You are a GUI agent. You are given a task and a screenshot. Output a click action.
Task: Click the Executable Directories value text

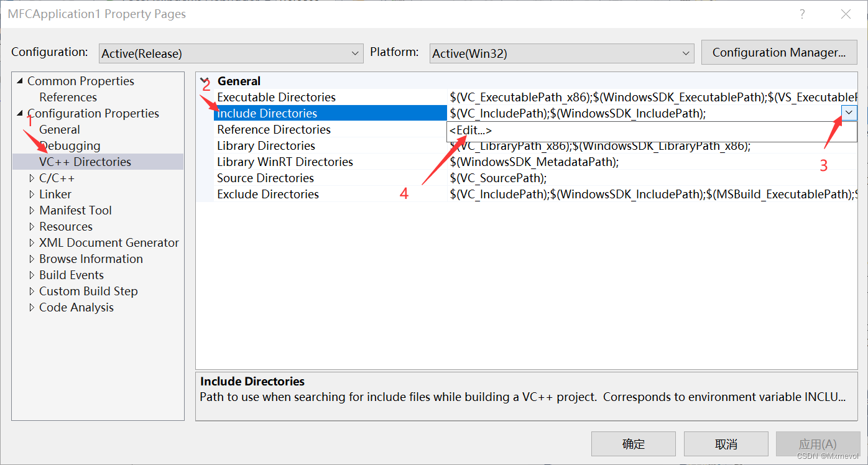(653, 97)
